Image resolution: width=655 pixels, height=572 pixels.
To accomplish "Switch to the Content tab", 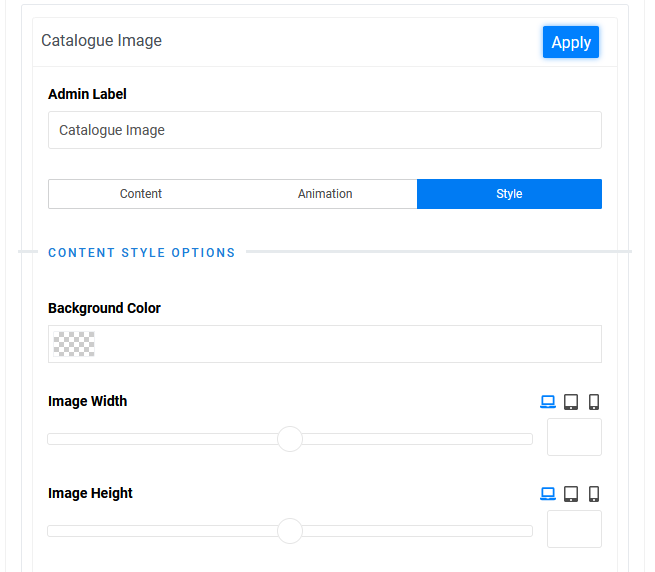I will 141,194.
